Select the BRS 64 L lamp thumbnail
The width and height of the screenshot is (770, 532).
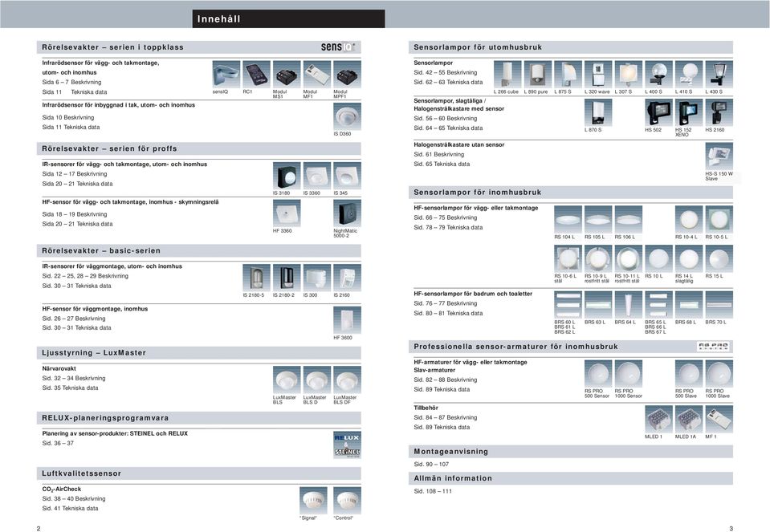(x=629, y=305)
